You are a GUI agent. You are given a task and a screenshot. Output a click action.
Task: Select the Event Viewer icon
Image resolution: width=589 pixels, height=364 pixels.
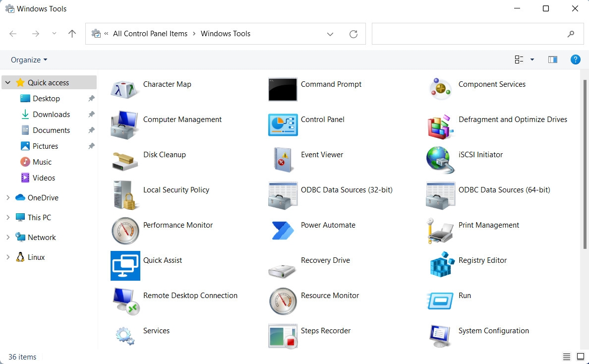(x=283, y=160)
